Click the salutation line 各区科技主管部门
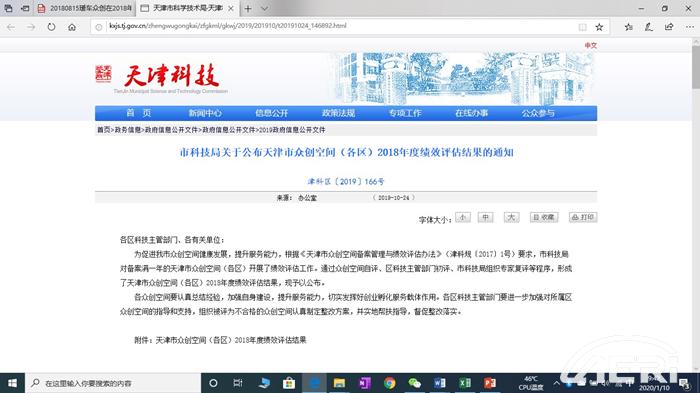Viewport: 700px width, 393px height. point(172,240)
